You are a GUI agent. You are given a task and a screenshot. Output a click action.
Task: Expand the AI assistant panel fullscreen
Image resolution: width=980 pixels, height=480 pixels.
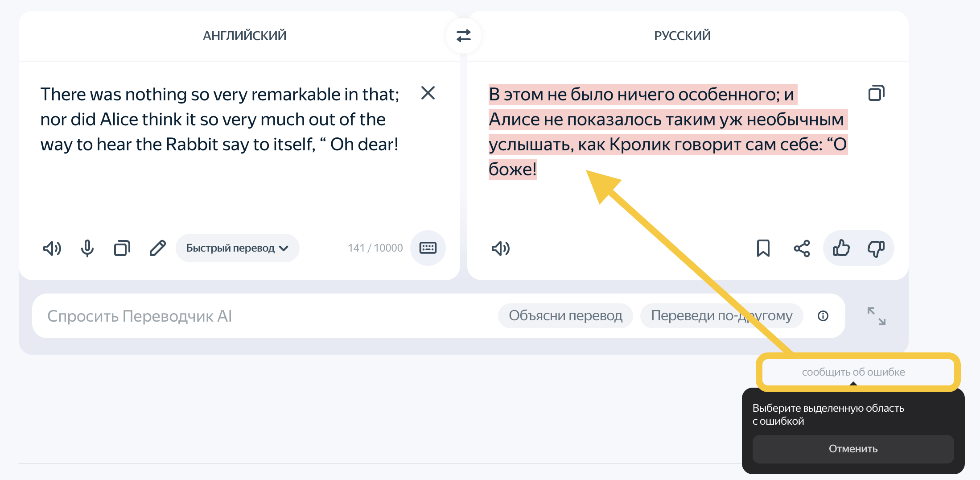coord(877,316)
